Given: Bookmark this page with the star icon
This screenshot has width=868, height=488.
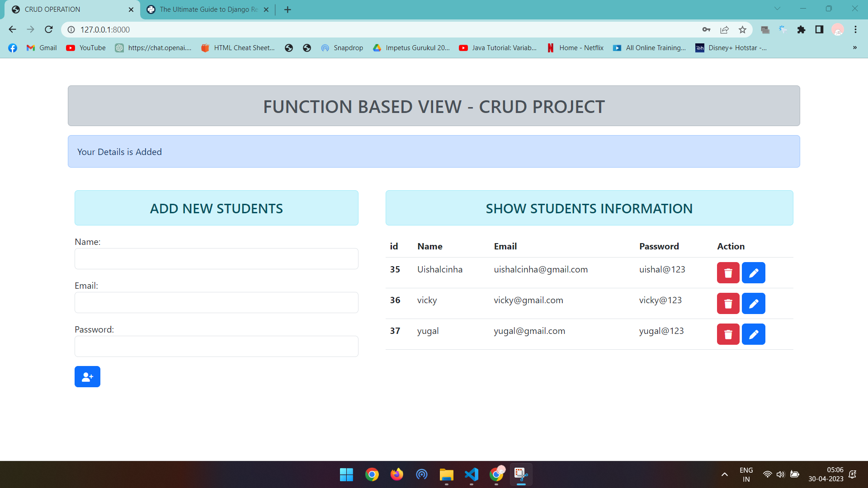Looking at the screenshot, I should click(742, 29).
